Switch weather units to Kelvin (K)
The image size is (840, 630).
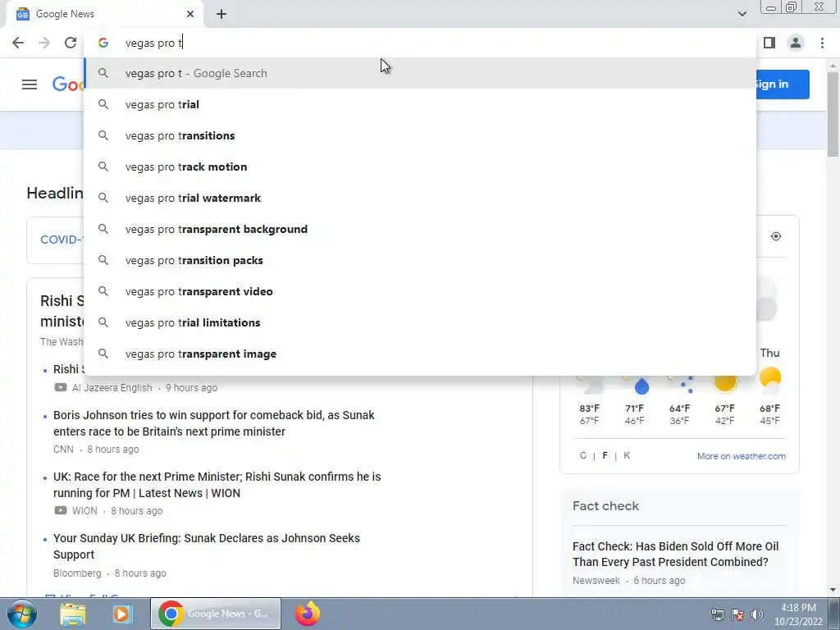627,455
